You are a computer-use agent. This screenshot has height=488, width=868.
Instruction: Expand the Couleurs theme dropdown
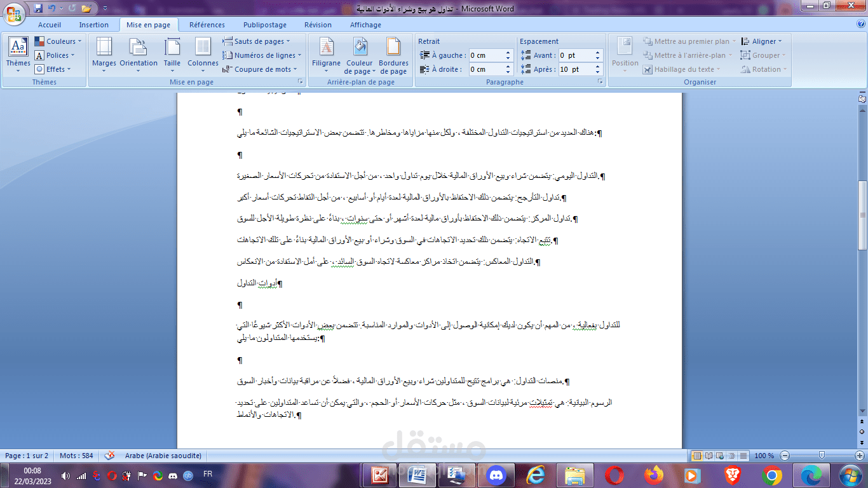57,41
